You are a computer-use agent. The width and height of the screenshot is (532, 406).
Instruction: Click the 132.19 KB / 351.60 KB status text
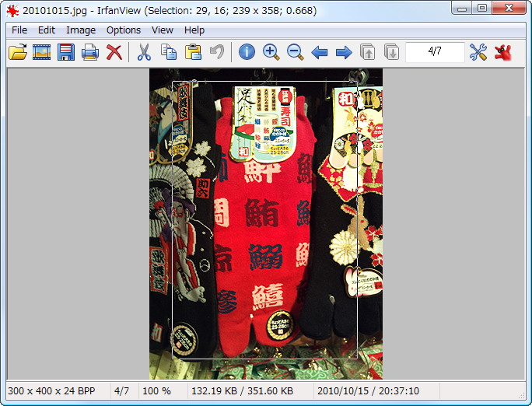tap(242, 390)
